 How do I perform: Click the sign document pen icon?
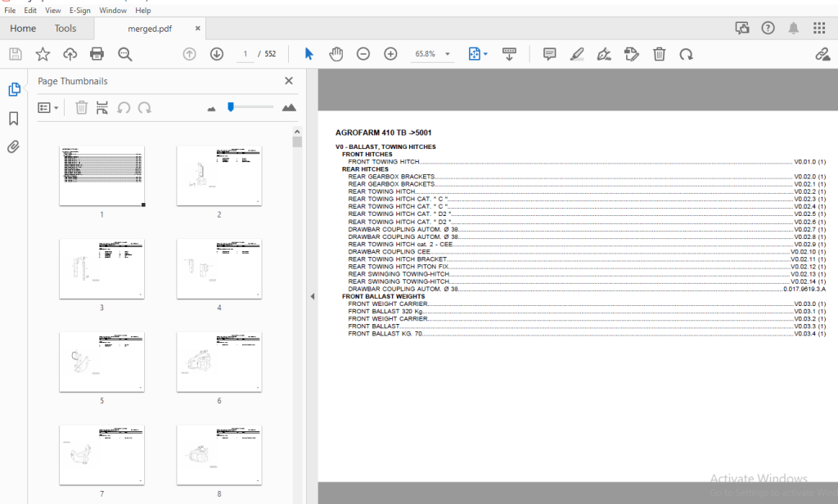pyautogui.click(x=604, y=54)
